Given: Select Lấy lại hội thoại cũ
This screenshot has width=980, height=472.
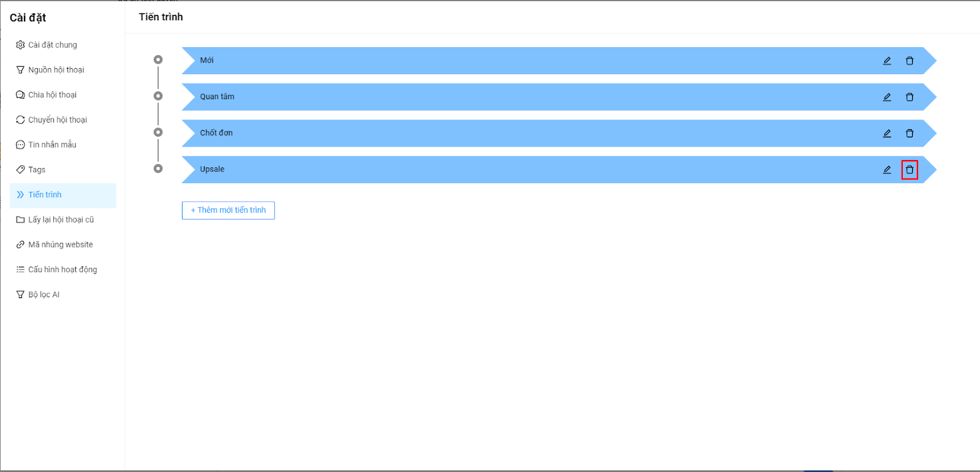Looking at the screenshot, I should coord(61,219).
